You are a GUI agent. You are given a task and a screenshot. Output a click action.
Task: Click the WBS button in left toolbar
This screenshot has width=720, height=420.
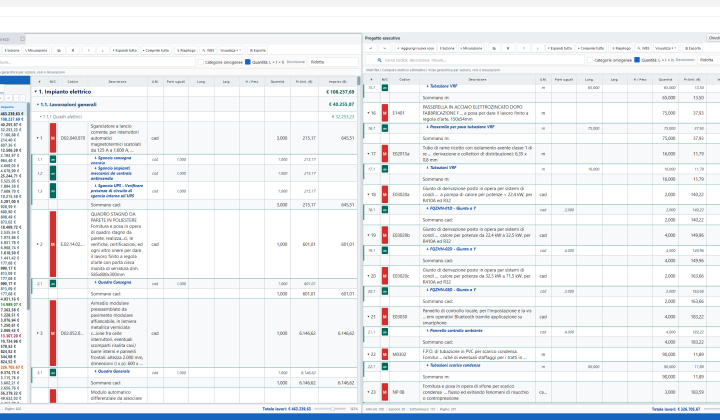(208, 50)
